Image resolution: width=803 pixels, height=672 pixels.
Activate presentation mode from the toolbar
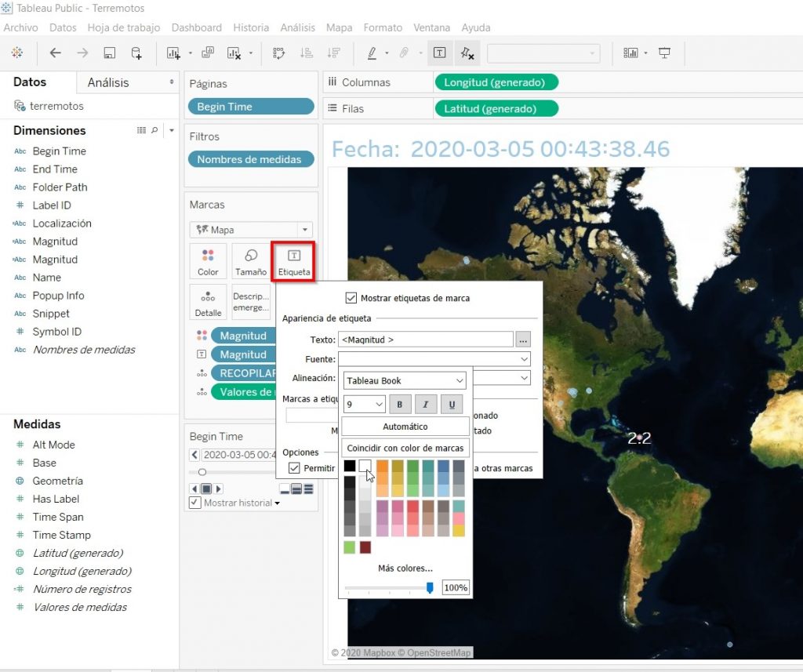(x=664, y=53)
